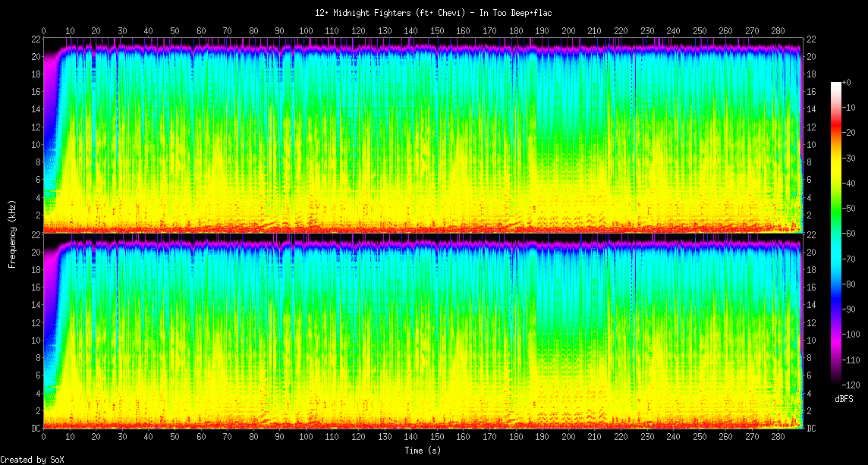Click the -90 blue level on color scale
This screenshot has height=465, width=868.
coord(836,309)
